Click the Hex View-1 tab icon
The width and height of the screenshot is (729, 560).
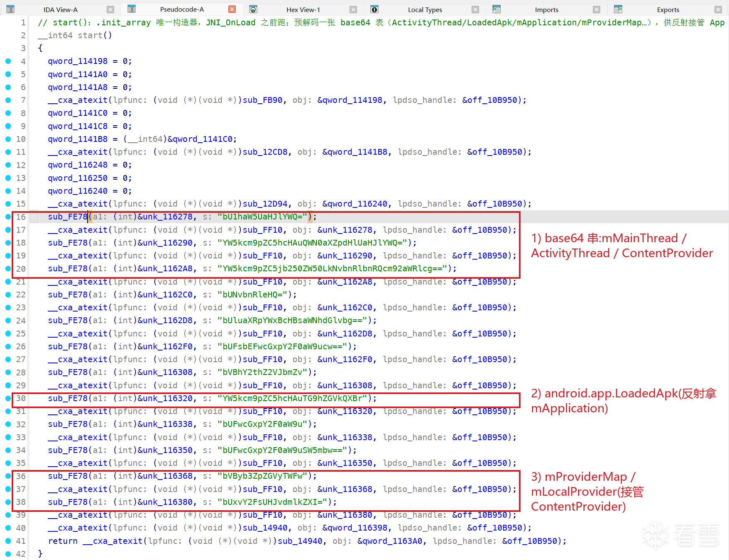(x=253, y=9)
